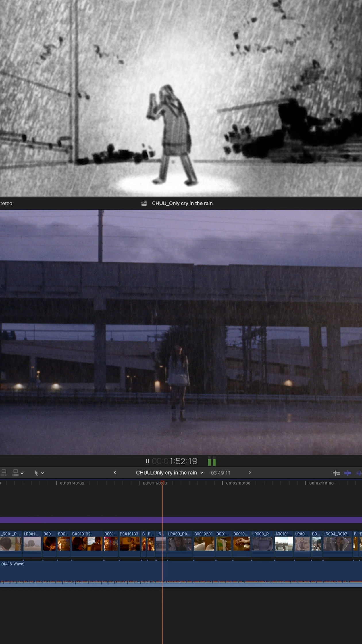Select the B0010182 clip
The image size is (362, 644).
(87, 544)
